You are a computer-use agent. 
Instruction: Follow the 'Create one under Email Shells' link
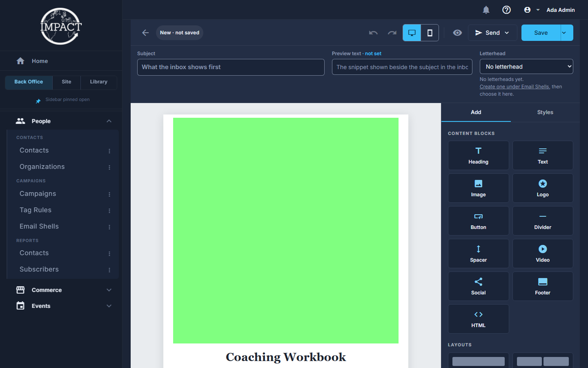[514, 87]
